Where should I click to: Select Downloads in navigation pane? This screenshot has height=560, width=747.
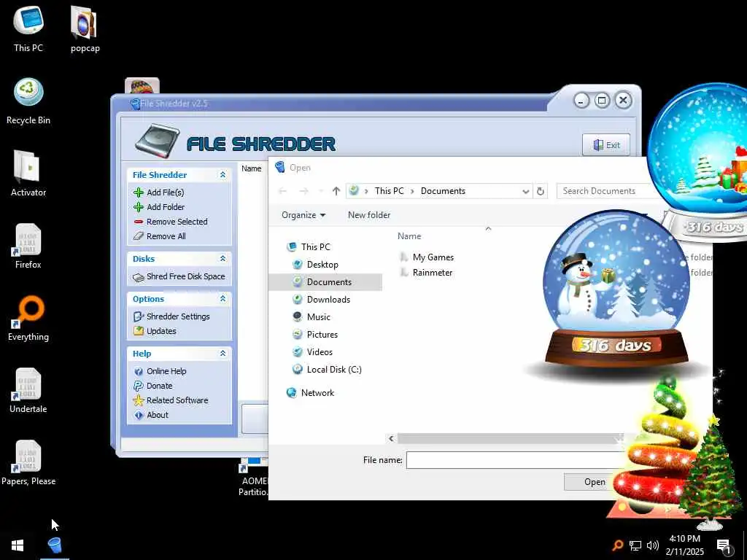[x=328, y=300]
